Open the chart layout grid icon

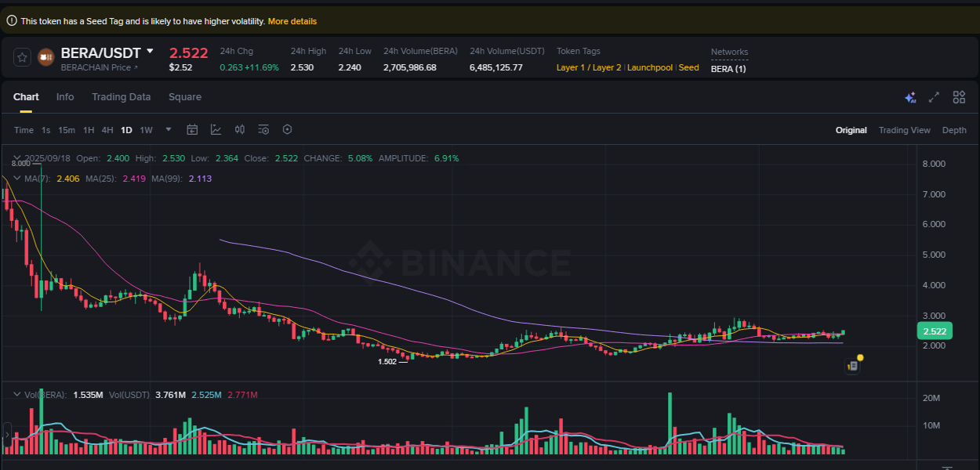click(958, 97)
